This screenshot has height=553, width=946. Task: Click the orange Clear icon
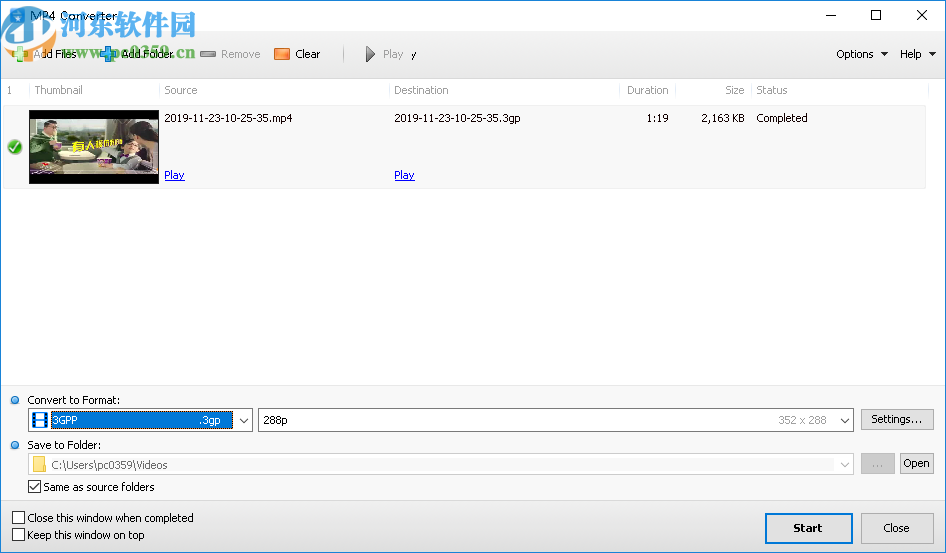282,54
